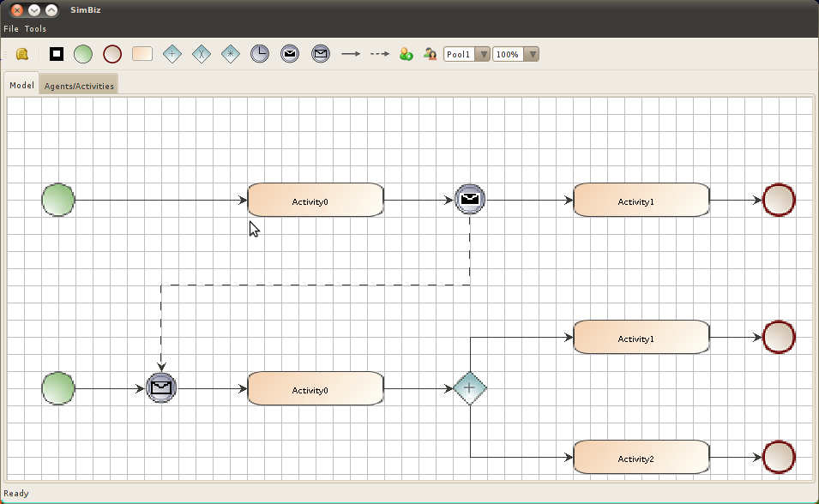Select the dashed message flow arrow tool
Image resolution: width=819 pixels, height=504 pixels.
coord(380,54)
